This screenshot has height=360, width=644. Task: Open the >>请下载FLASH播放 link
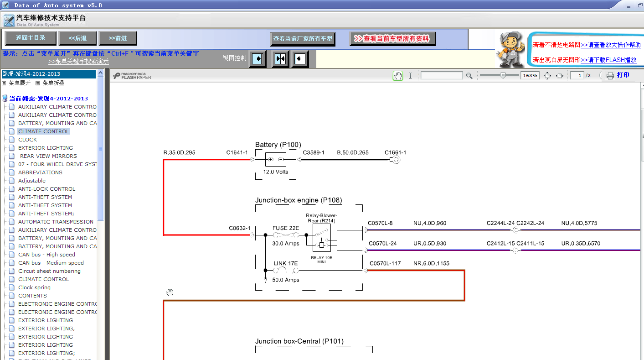coord(608,60)
